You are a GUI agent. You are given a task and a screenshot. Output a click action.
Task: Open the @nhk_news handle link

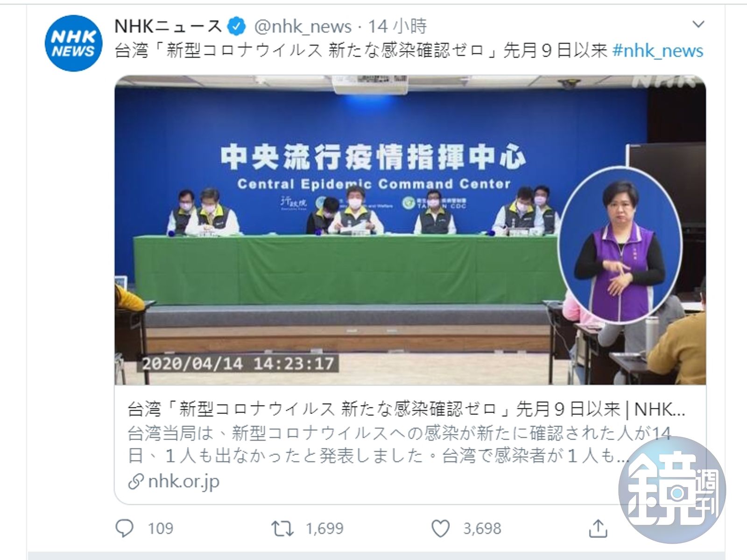point(303,27)
